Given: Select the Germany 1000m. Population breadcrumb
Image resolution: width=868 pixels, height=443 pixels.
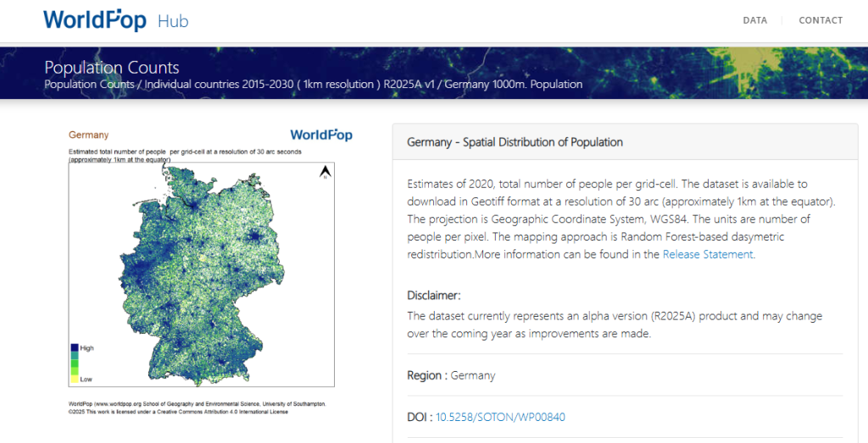Looking at the screenshot, I should [x=513, y=85].
